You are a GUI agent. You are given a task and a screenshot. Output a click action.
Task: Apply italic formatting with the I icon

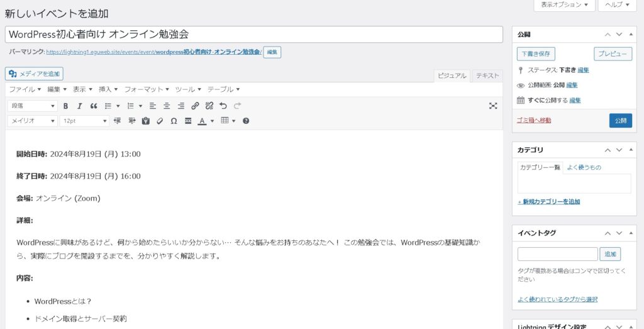pyautogui.click(x=79, y=106)
